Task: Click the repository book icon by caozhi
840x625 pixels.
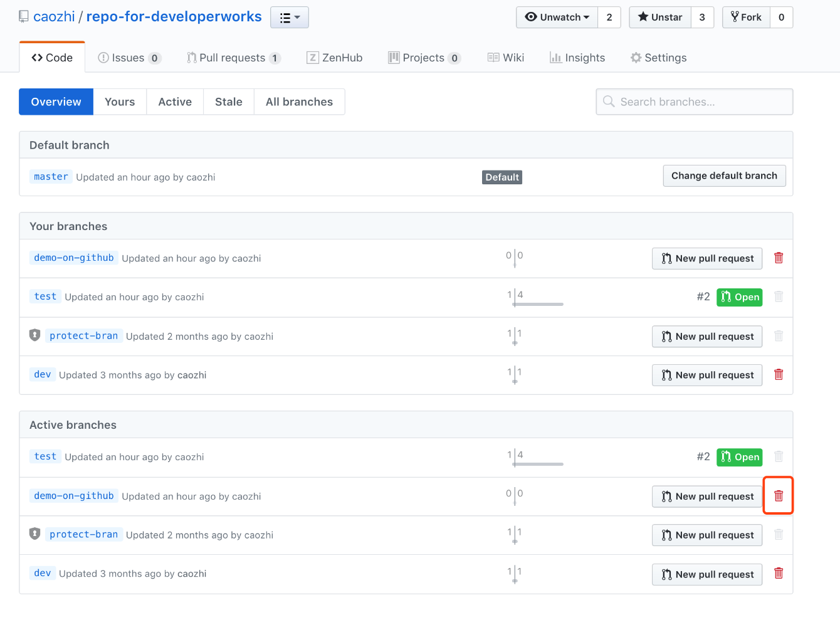Action: pyautogui.click(x=24, y=17)
